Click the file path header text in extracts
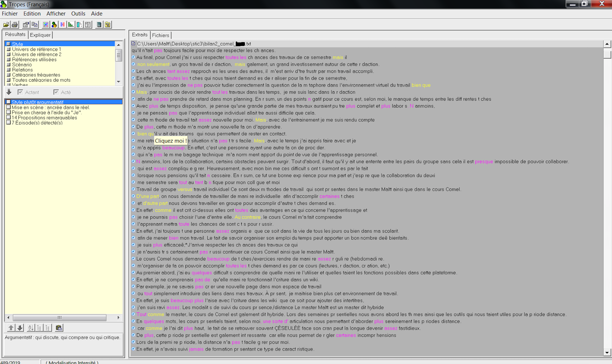 click(x=194, y=44)
